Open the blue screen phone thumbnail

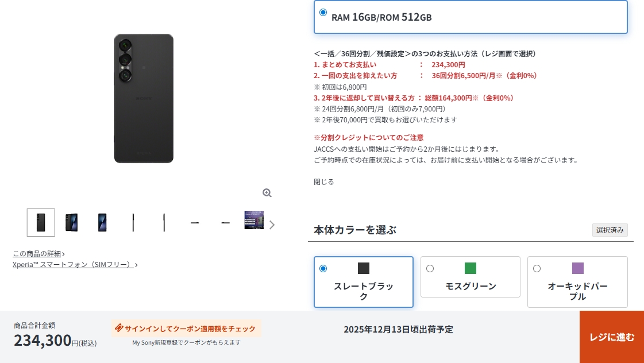(102, 222)
